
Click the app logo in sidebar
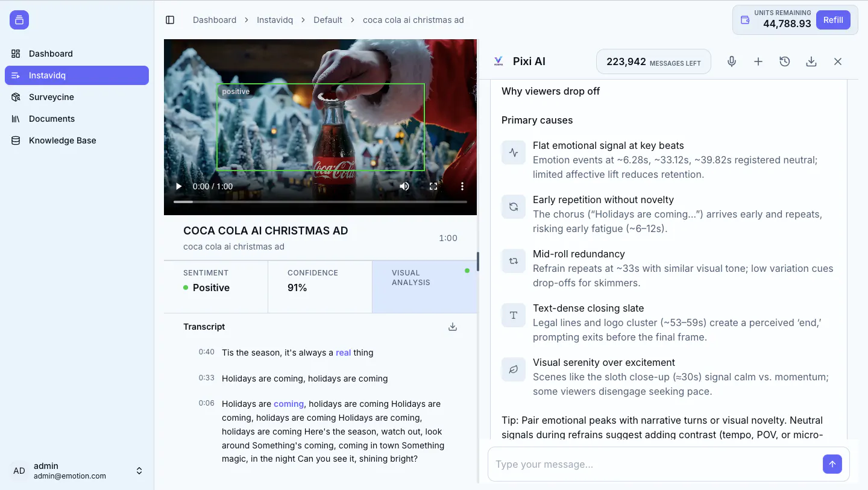(x=19, y=20)
